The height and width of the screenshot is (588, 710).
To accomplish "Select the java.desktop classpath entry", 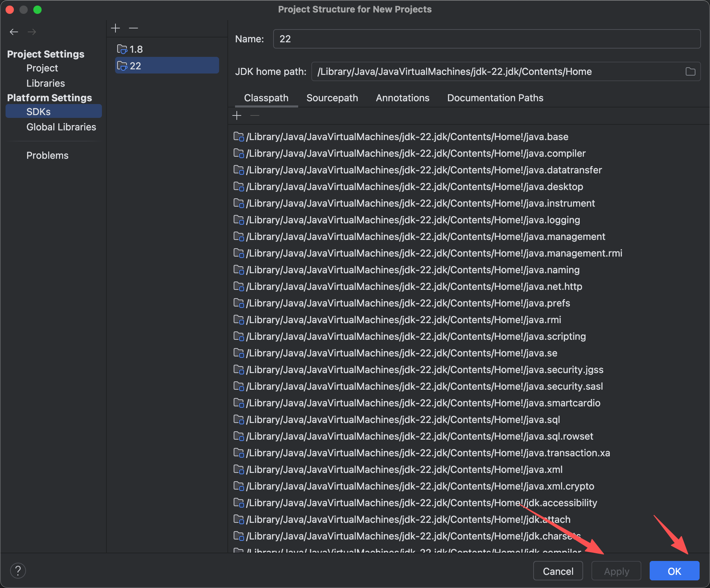I will click(414, 187).
